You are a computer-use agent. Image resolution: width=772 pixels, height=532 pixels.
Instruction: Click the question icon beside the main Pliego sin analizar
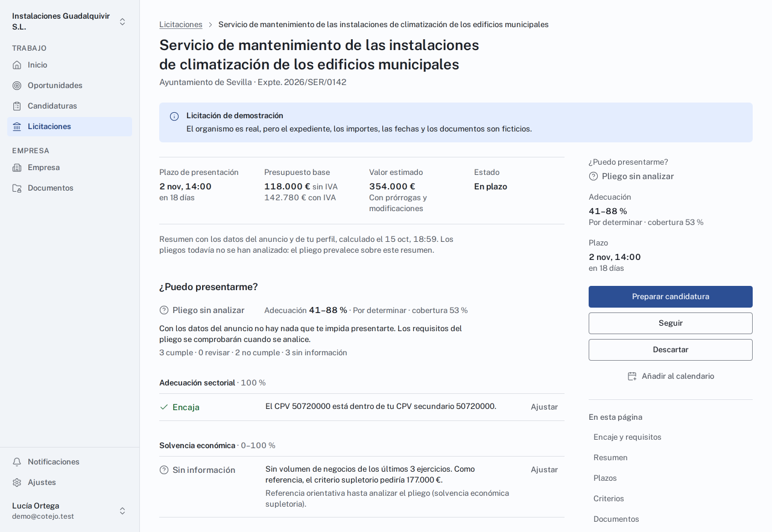(164, 311)
